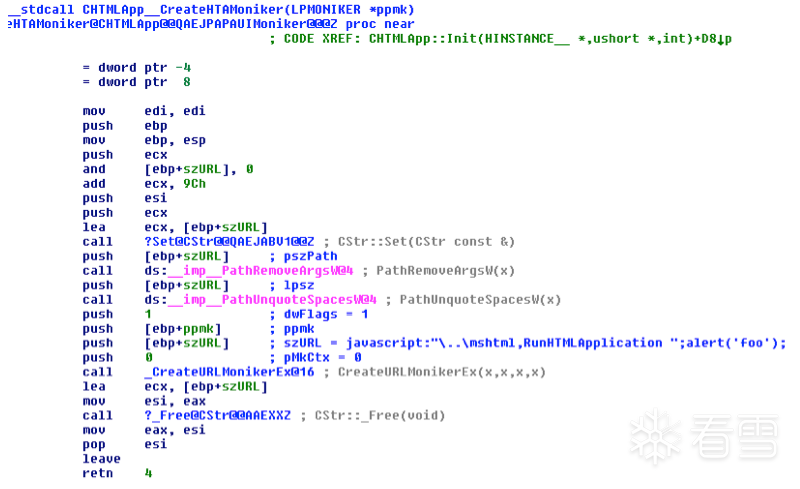This screenshot has height=489, width=800.
Task: Select the dword ptr -4 variable definition
Action: tap(137, 67)
